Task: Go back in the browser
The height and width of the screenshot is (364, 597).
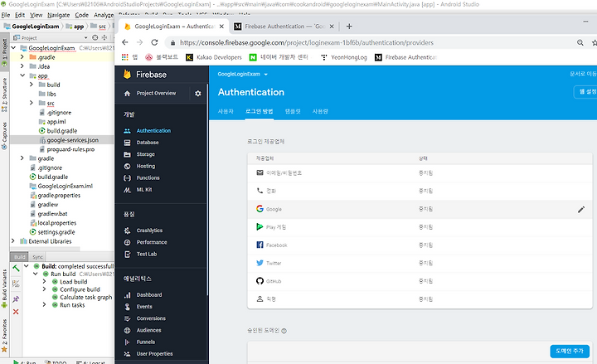Action: coord(125,42)
